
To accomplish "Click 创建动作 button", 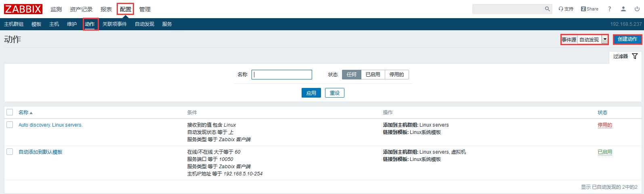I will (x=627, y=39).
